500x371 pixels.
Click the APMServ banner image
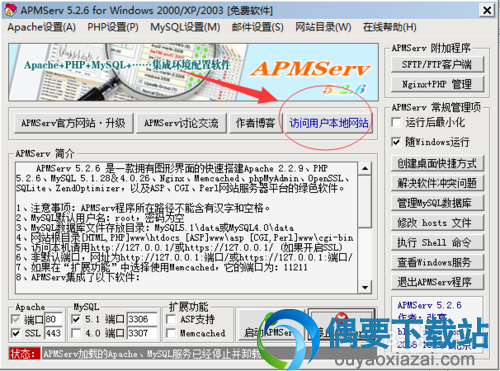click(193, 72)
